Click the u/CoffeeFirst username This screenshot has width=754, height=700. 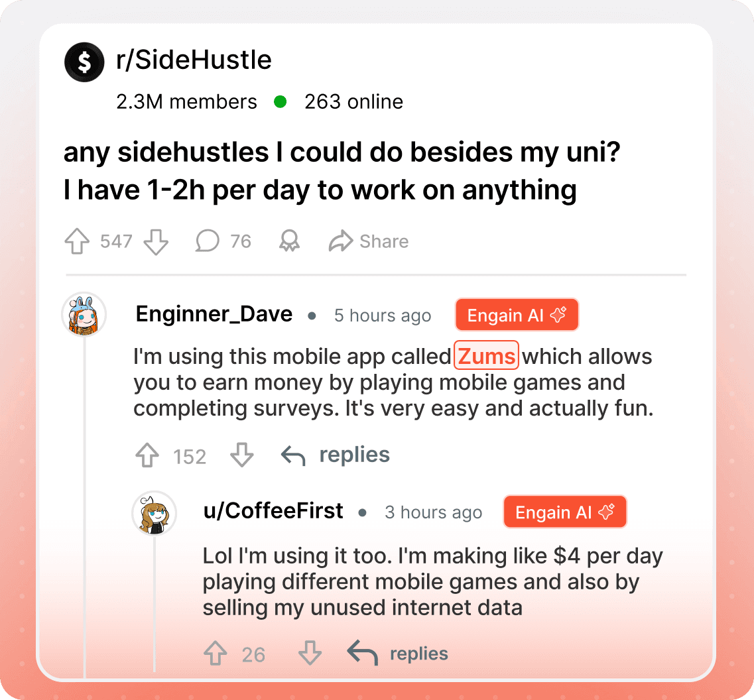[273, 511]
